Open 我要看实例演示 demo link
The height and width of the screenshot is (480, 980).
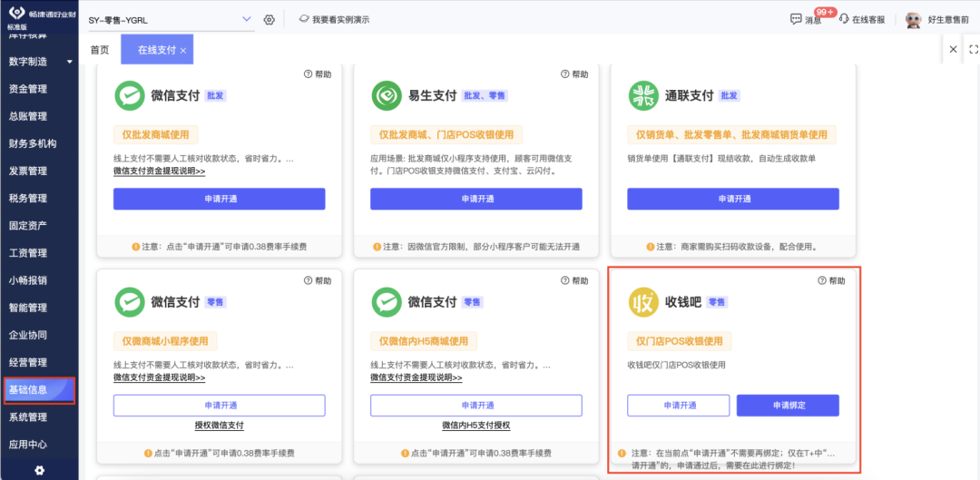click(334, 19)
